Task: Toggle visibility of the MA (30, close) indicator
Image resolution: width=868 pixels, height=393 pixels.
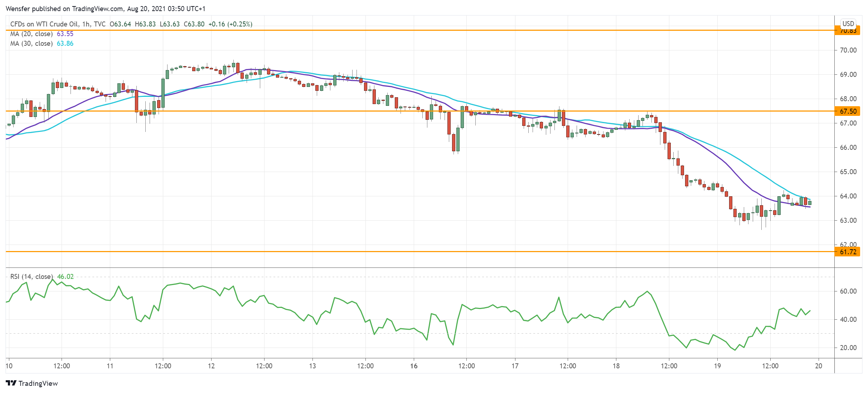Action: [x=31, y=43]
